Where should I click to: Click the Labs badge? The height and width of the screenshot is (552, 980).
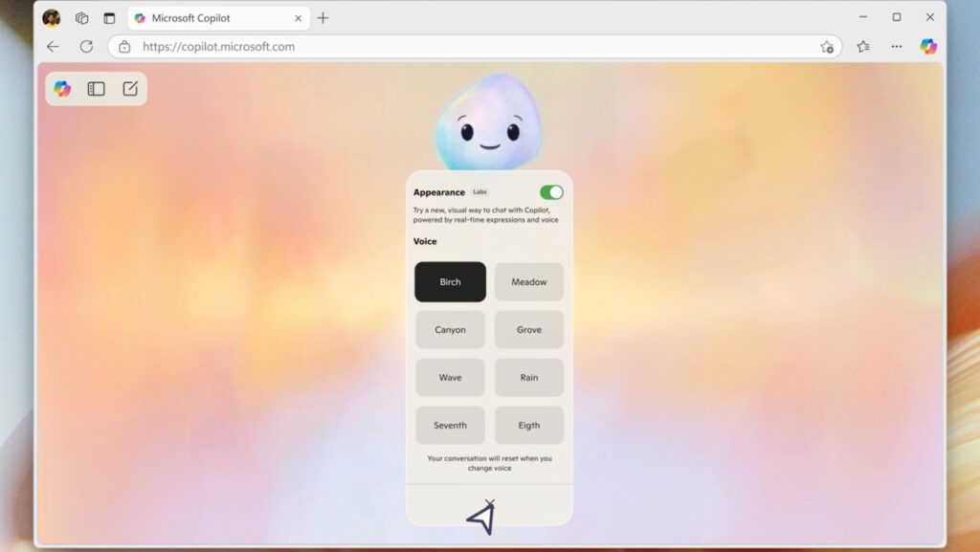coord(480,192)
